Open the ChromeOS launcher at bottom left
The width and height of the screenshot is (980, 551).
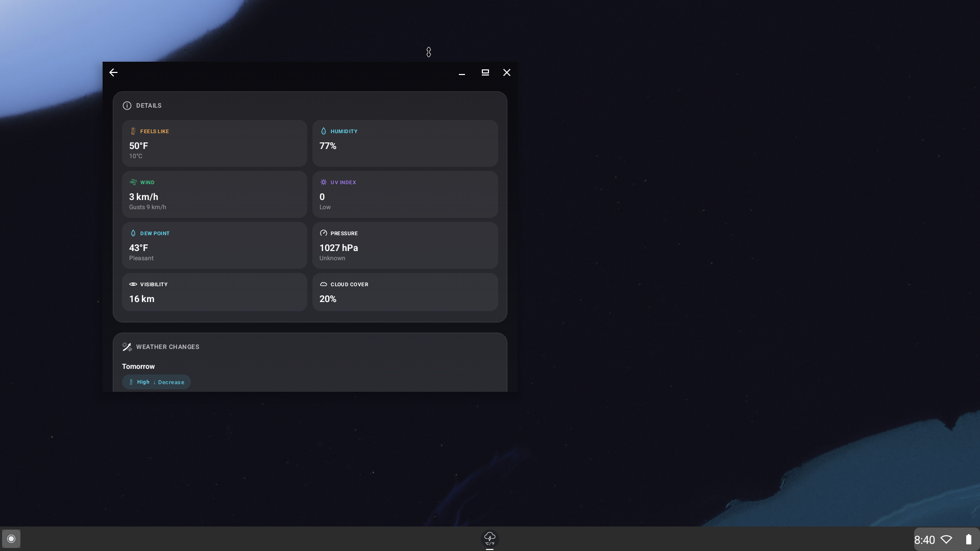[11, 539]
